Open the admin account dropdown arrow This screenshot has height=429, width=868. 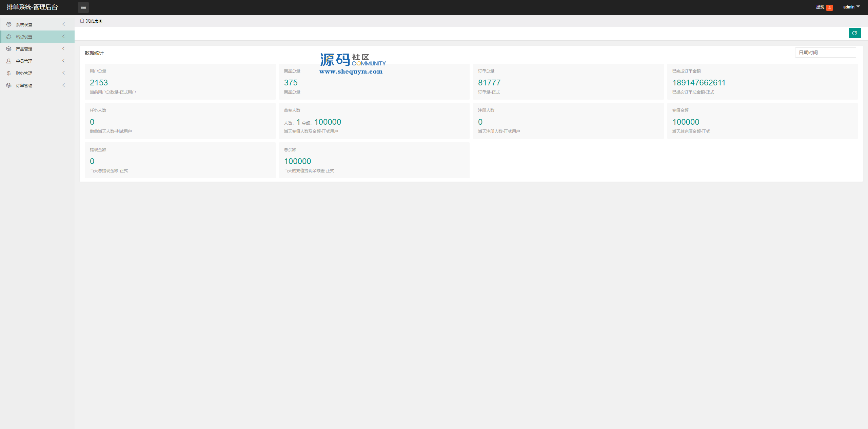coord(858,6)
